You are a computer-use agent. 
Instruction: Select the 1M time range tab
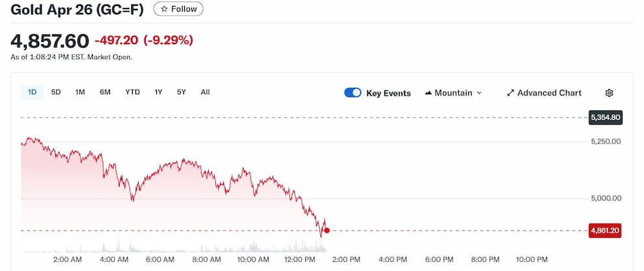pyautogui.click(x=80, y=92)
